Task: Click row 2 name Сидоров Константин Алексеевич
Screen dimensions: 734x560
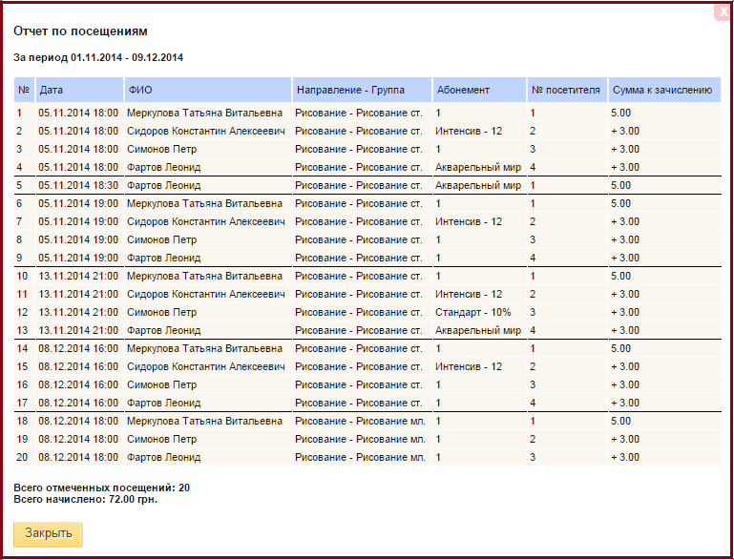Action: [x=205, y=131]
